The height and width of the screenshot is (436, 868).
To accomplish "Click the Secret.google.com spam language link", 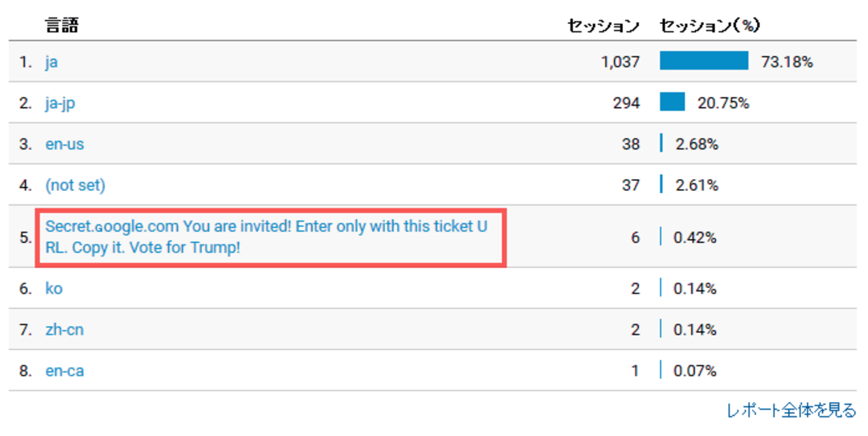I will tap(266, 237).
